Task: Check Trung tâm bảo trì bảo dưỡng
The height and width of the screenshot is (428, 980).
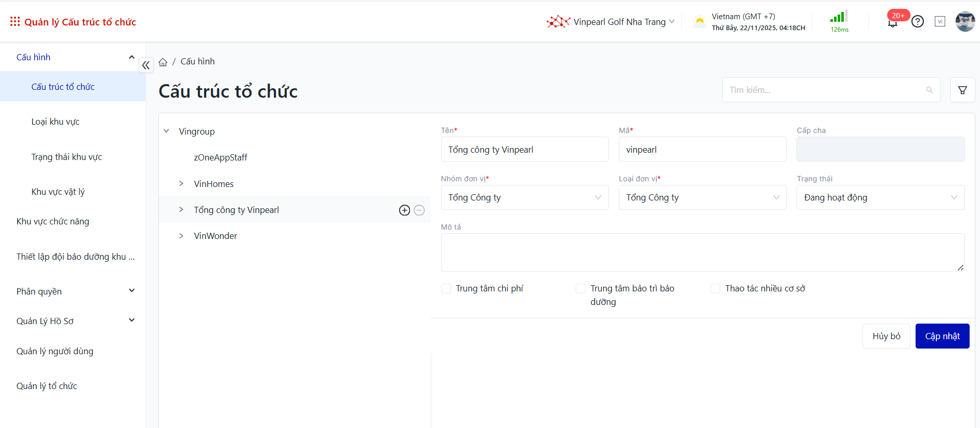Action: click(580, 288)
